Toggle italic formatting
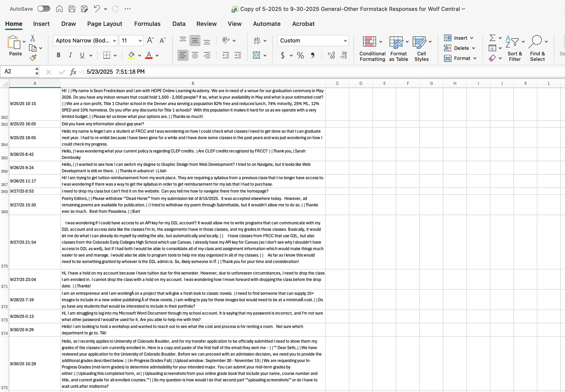This screenshot has height=392, width=565. click(x=70, y=55)
